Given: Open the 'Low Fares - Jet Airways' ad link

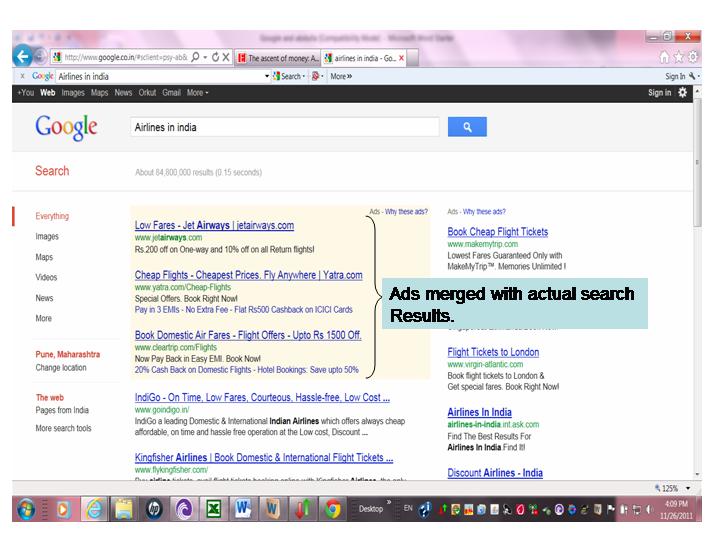Looking at the screenshot, I should tap(214, 225).
